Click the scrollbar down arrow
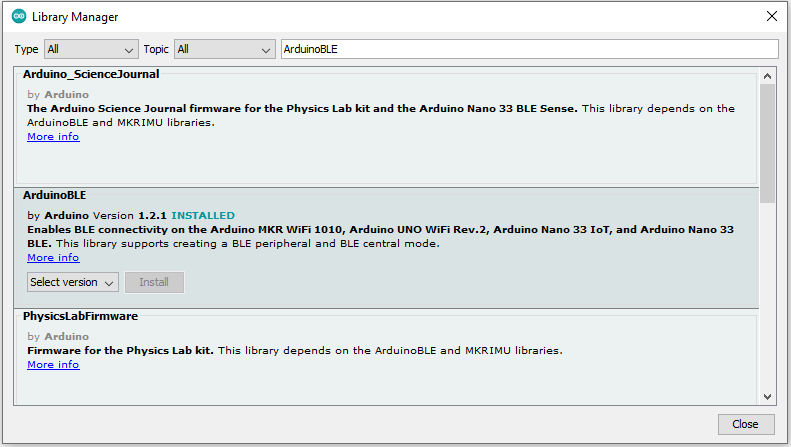791x447 pixels. [x=767, y=396]
